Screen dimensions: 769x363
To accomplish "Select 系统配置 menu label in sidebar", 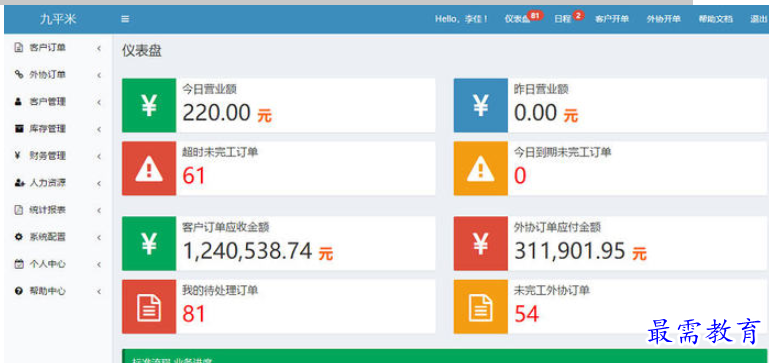I will tap(48, 237).
